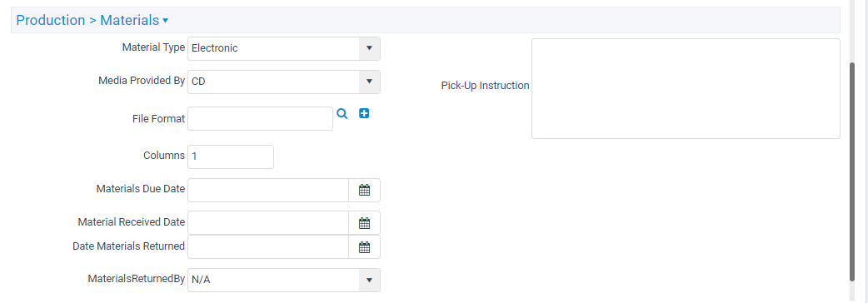Screen dimensions: 868x303
Task: Click the blue plus icon beside File Format
Action: click(x=364, y=113)
